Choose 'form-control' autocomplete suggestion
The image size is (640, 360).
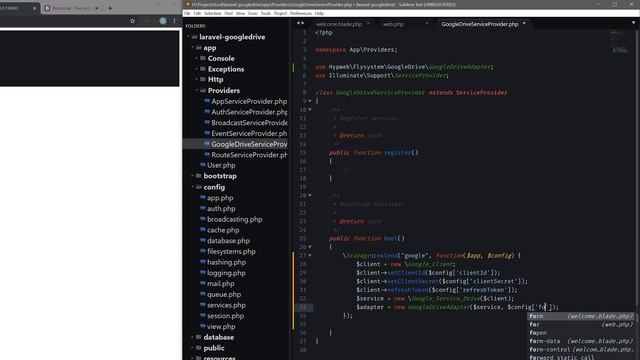click(x=581, y=349)
